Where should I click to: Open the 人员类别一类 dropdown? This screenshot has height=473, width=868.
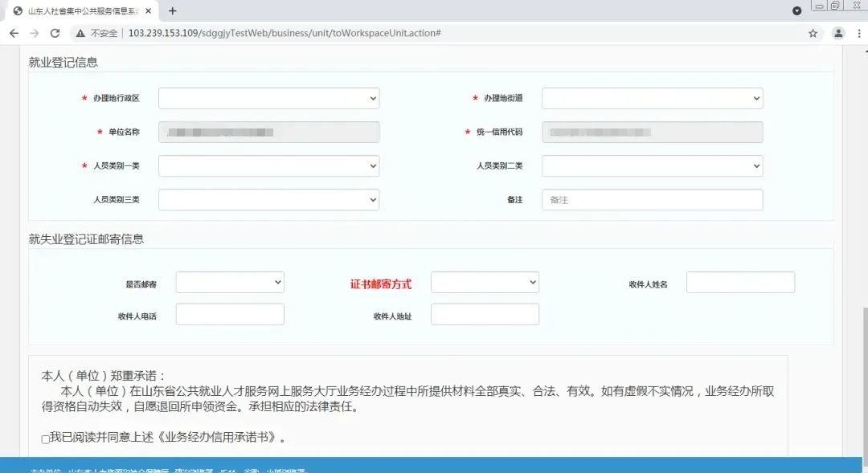(x=269, y=166)
